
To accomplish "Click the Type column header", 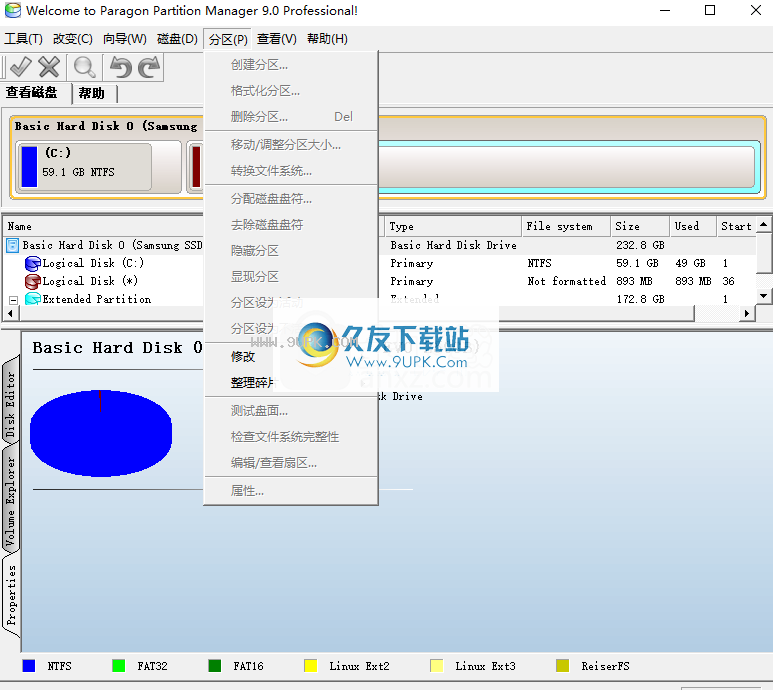I will [453, 226].
